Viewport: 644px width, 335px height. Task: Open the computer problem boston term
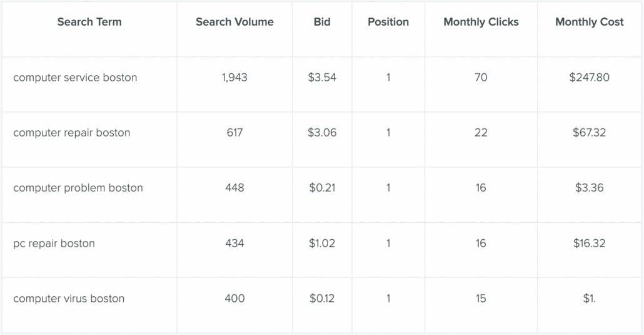click(x=78, y=188)
